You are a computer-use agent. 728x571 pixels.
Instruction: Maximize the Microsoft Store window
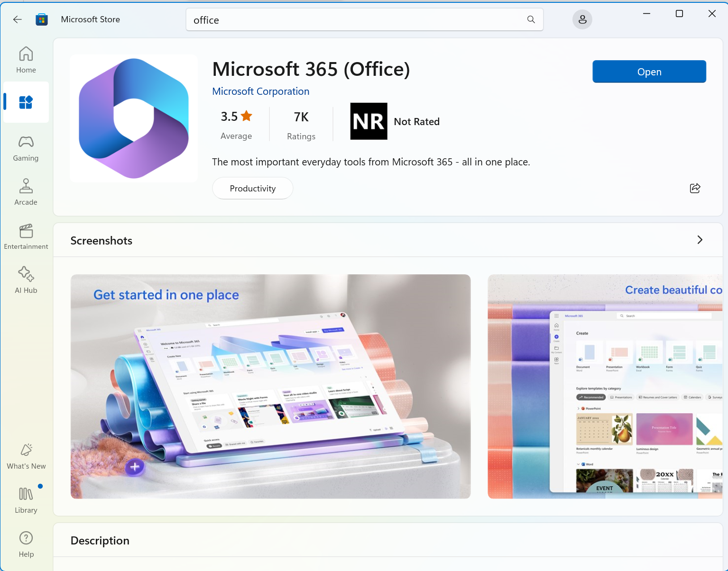pos(679,14)
